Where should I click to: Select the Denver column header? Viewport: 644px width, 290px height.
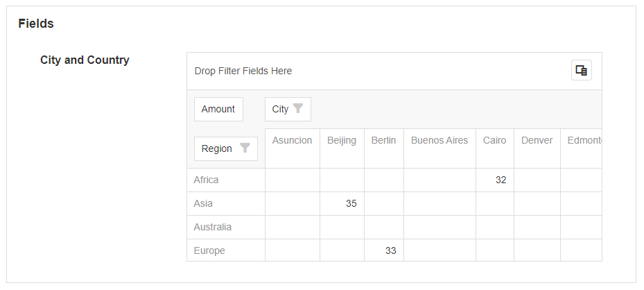coord(537,140)
